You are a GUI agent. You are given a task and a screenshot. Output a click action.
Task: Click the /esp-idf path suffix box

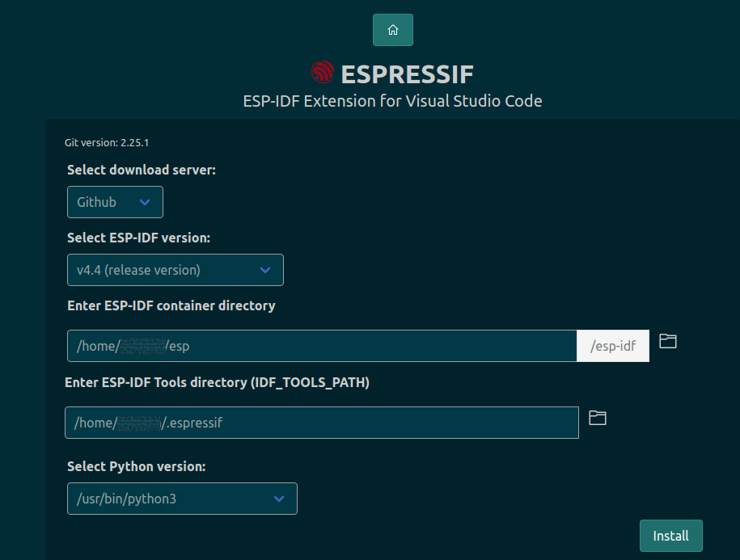click(x=612, y=346)
